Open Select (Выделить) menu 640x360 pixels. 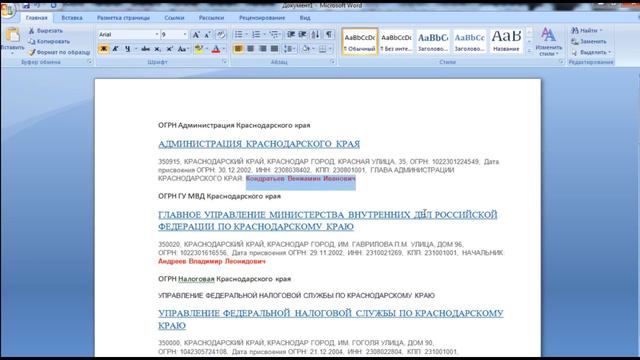click(x=591, y=52)
